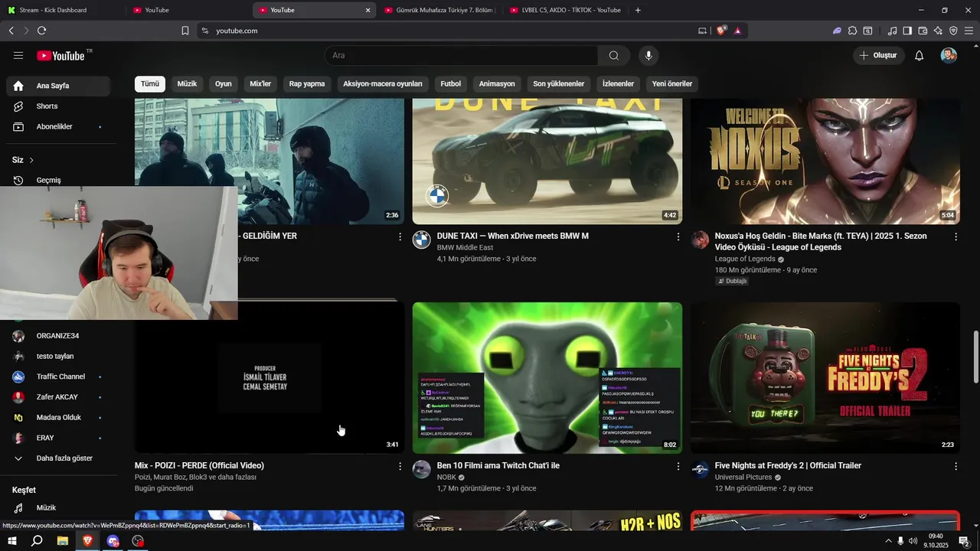Open Zafer AKCAY subscription channel
The image size is (980, 551).
(58, 397)
